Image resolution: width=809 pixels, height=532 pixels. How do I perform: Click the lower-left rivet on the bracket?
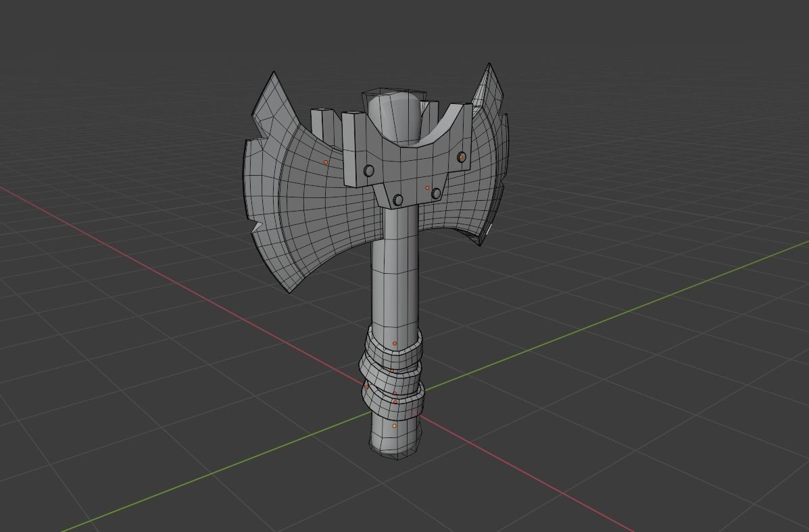point(397,199)
